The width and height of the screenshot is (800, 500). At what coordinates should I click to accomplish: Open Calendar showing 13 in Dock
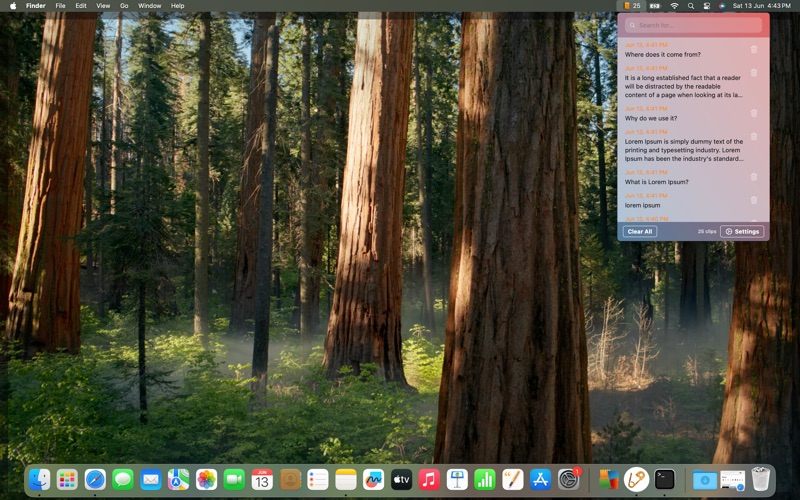[262, 480]
